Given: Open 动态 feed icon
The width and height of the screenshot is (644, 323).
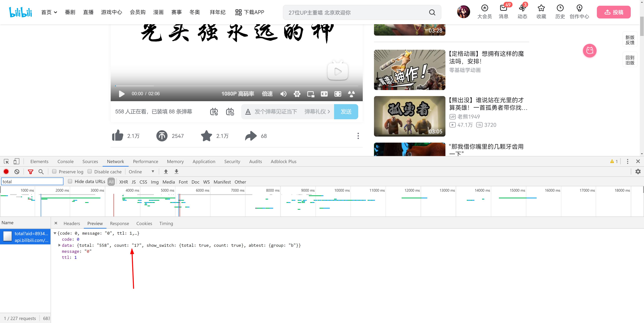Looking at the screenshot, I should pyautogui.click(x=522, y=12).
